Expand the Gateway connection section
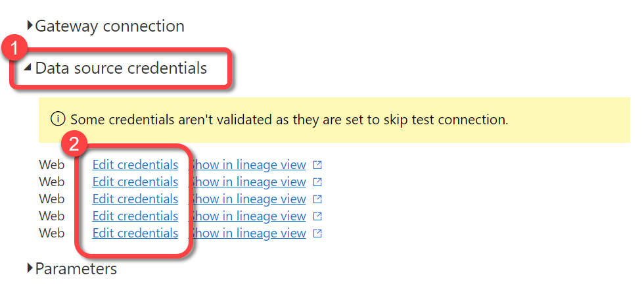This screenshot has height=294, width=644. tap(30, 26)
